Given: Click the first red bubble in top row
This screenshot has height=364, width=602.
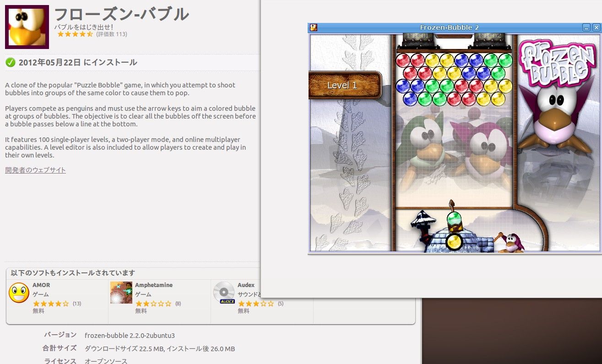Looking at the screenshot, I should pyautogui.click(x=403, y=60).
